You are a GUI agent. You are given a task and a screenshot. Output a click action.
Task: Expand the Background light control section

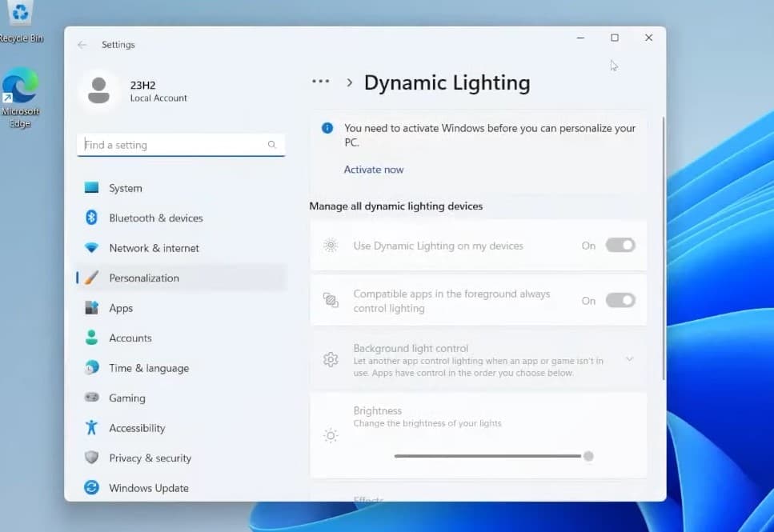pyautogui.click(x=629, y=359)
